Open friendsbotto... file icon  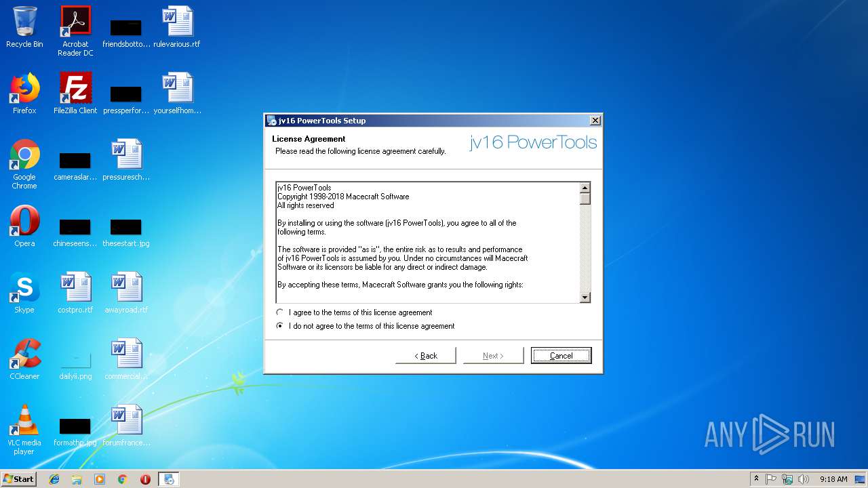pos(126,33)
